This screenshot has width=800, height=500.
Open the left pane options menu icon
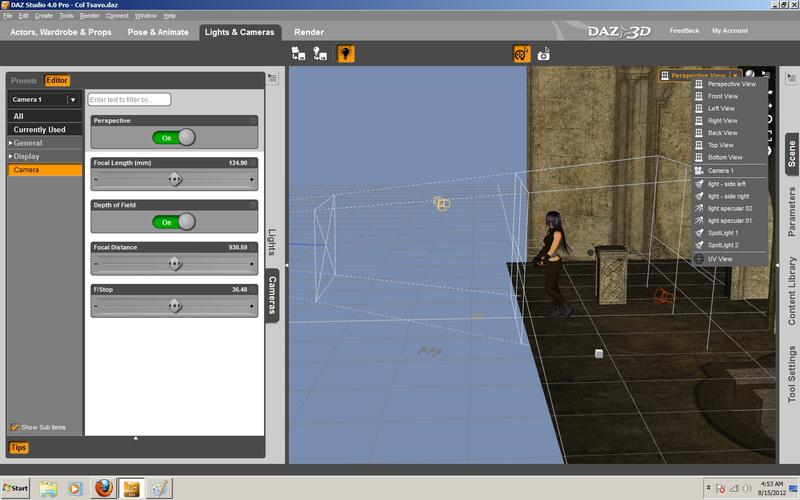pyautogui.click(x=272, y=78)
